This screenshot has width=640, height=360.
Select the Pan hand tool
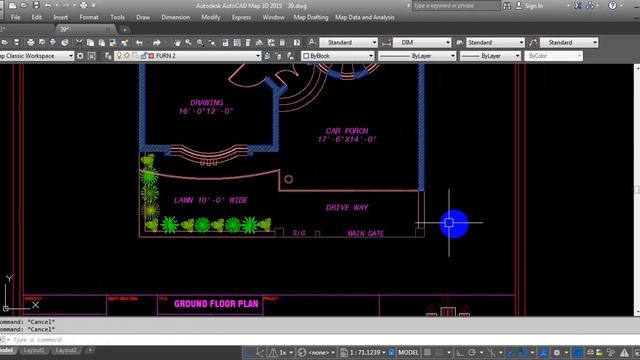pyautogui.click(x=177, y=42)
